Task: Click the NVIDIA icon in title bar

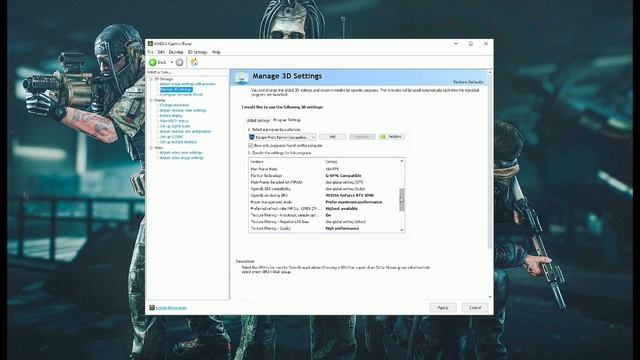Action: coord(150,44)
